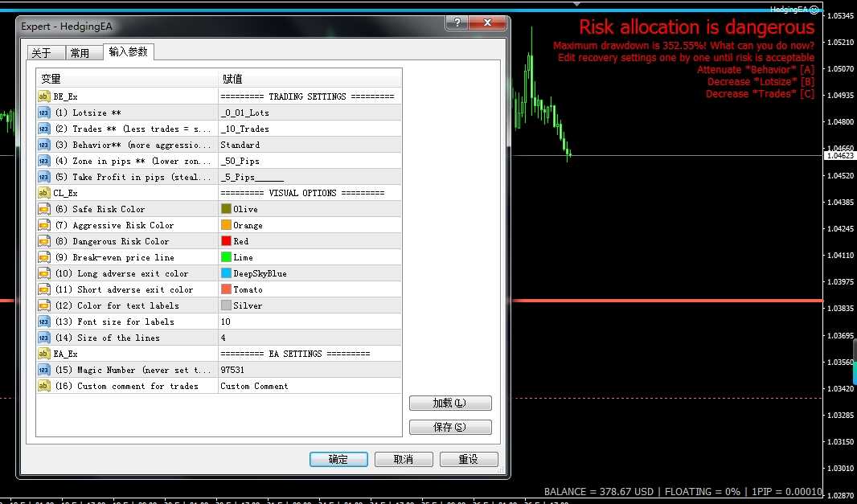Viewport: 857px width, 504px height.
Task: Click the Red swatch for Dangerous Risk Color
Action: [x=226, y=241]
